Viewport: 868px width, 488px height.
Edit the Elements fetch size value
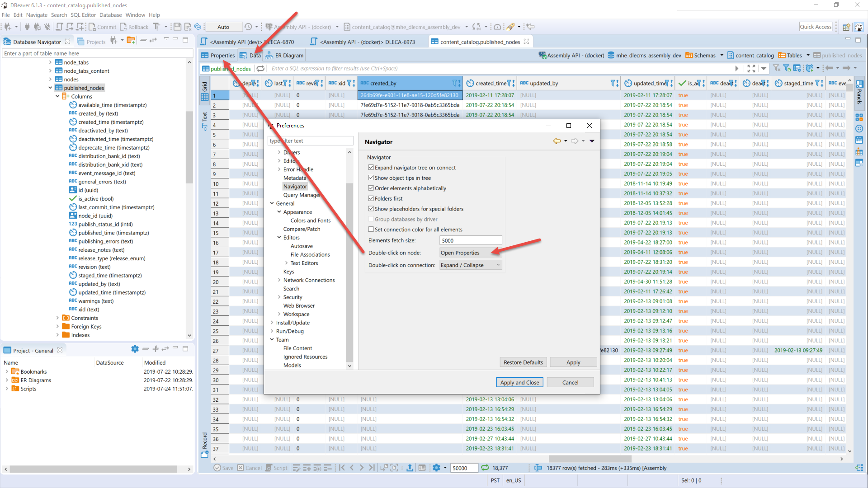pyautogui.click(x=470, y=240)
